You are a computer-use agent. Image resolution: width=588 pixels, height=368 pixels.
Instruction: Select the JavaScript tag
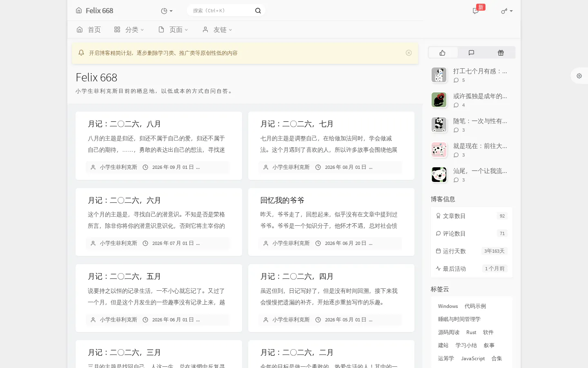click(x=473, y=359)
